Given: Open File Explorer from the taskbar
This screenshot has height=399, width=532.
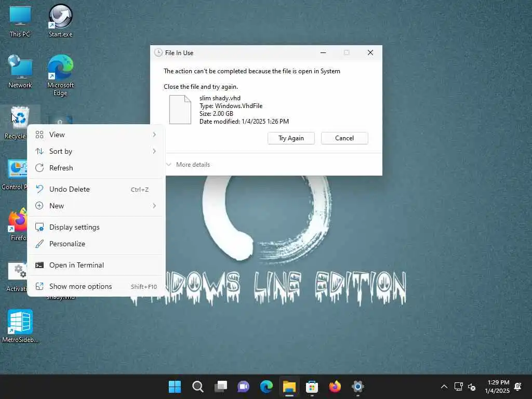Looking at the screenshot, I should coord(289,387).
